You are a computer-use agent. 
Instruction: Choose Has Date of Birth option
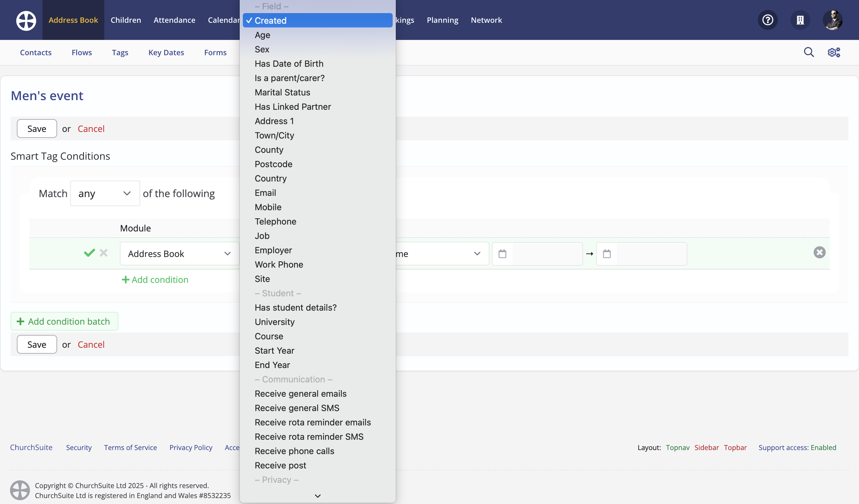(x=318, y=64)
